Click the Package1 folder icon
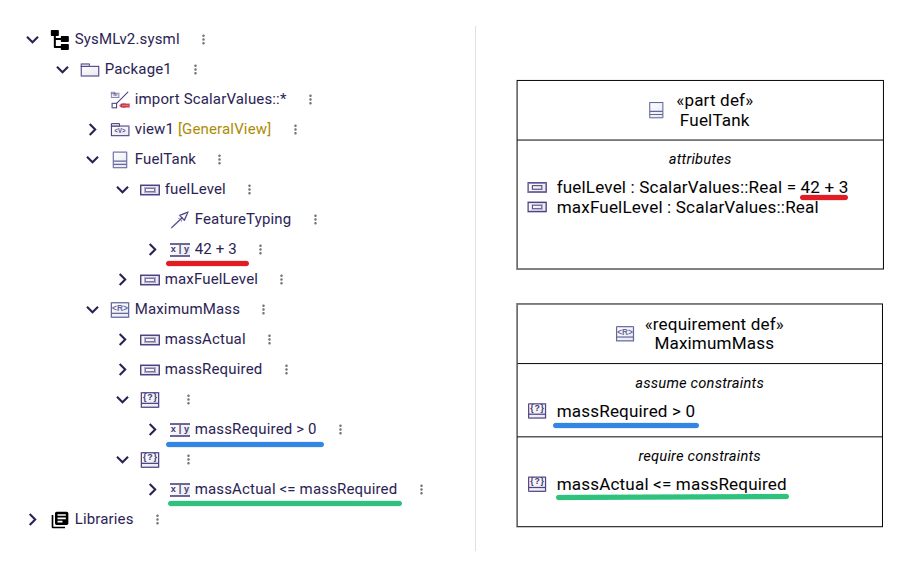This screenshot has width=910, height=577. [x=90, y=70]
